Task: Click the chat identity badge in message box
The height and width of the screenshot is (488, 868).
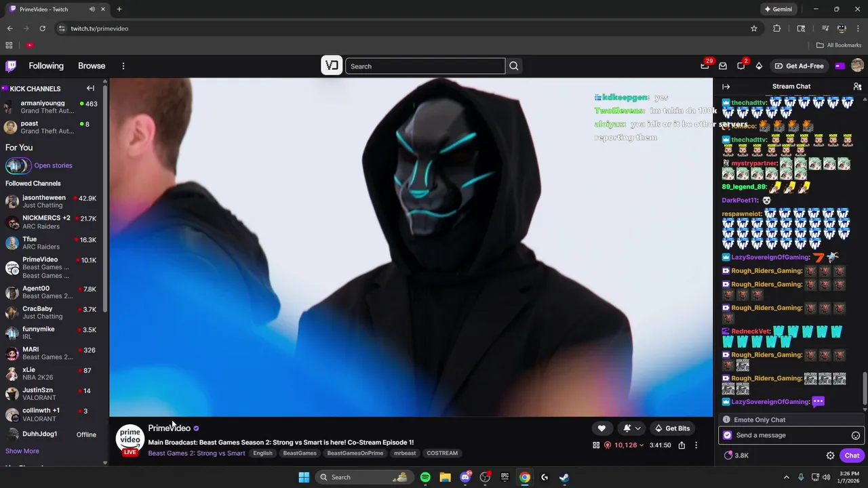Action: point(728,435)
